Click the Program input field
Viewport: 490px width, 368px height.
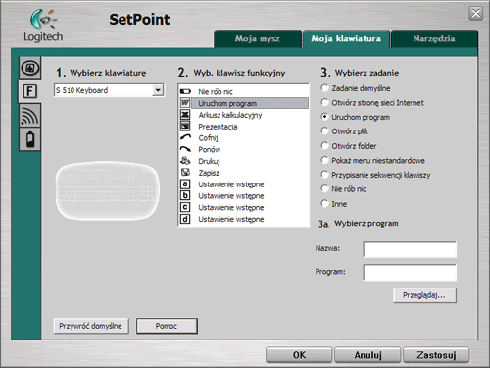point(410,273)
